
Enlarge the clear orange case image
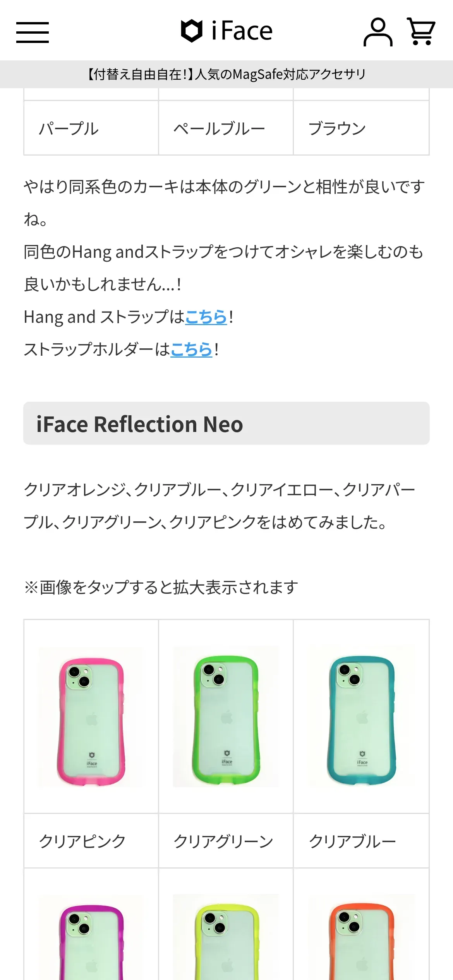(x=361, y=941)
